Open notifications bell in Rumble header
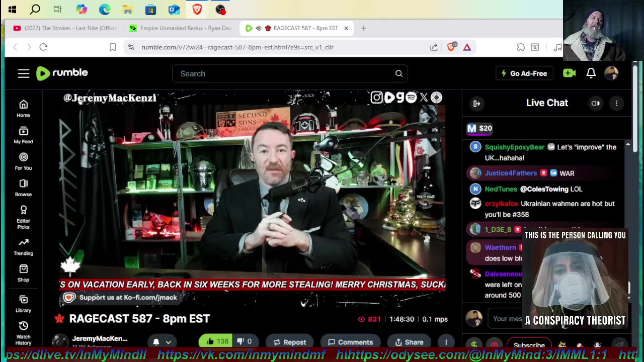Viewport: 644px width, 362px height. (591, 73)
